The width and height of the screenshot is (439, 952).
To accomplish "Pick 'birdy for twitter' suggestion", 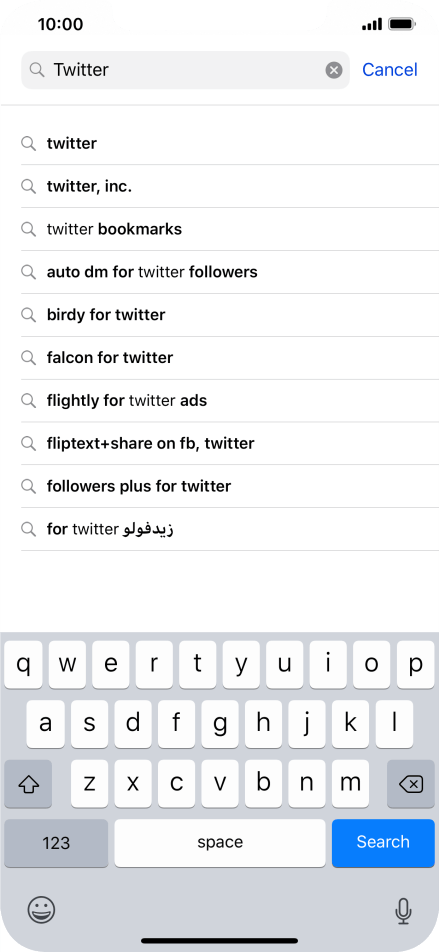I will pyautogui.click(x=230, y=314).
